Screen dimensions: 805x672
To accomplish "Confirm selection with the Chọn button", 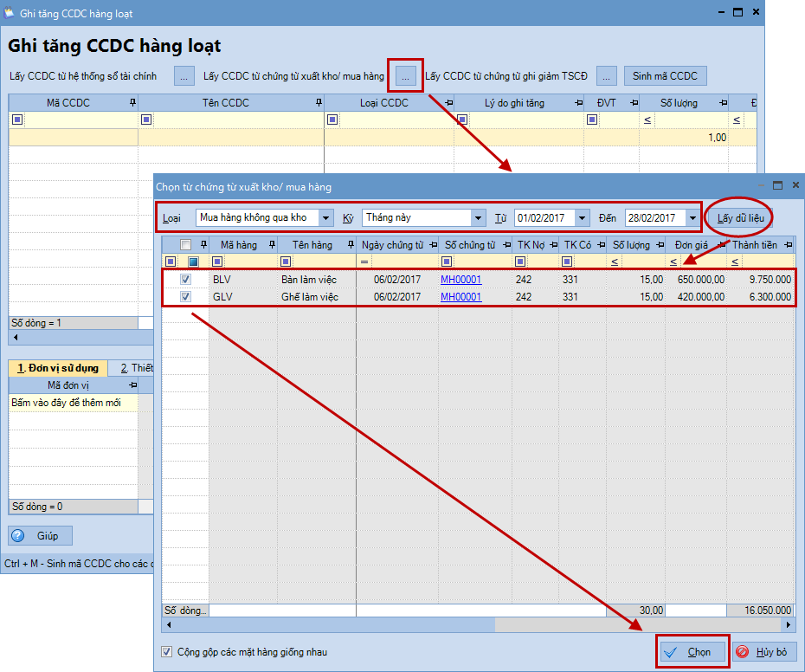I will click(x=692, y=652).
